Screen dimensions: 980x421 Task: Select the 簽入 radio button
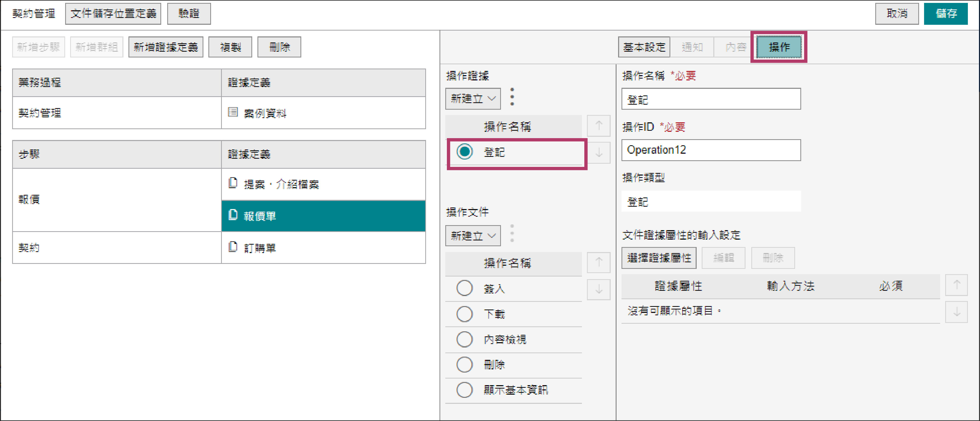pos(465,288)
